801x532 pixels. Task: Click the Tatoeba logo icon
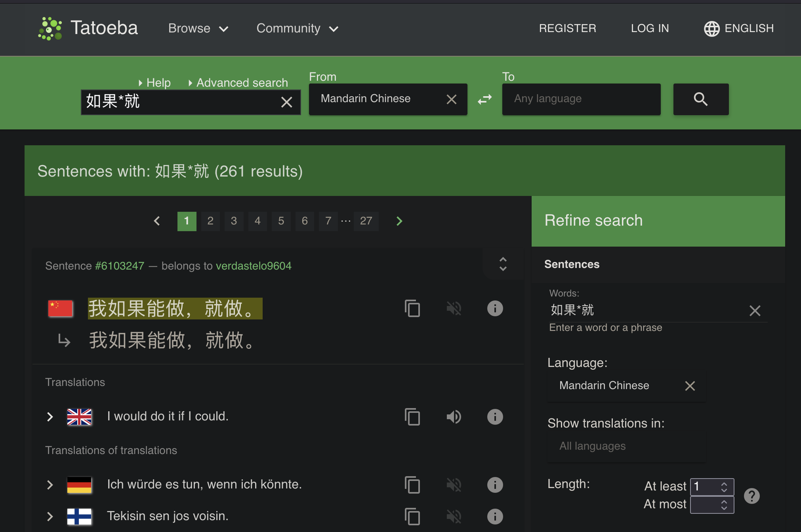(x=50, y=28)
